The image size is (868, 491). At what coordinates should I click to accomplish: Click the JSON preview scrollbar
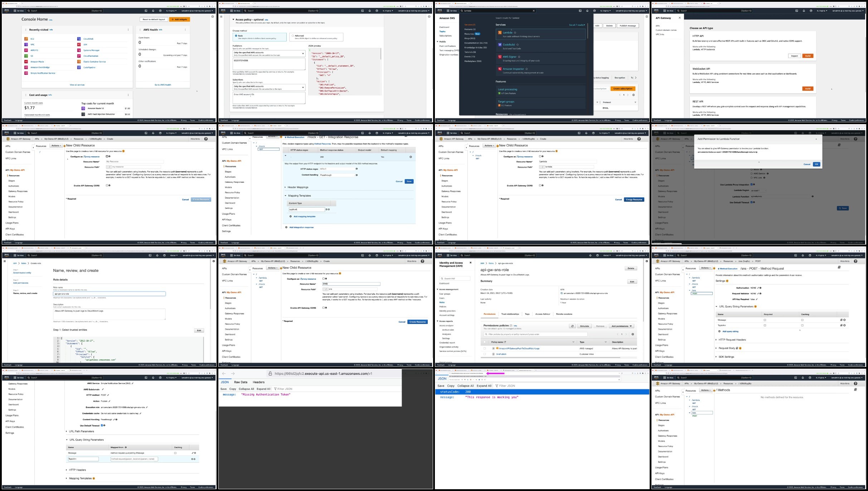click(x=380, y=54)
